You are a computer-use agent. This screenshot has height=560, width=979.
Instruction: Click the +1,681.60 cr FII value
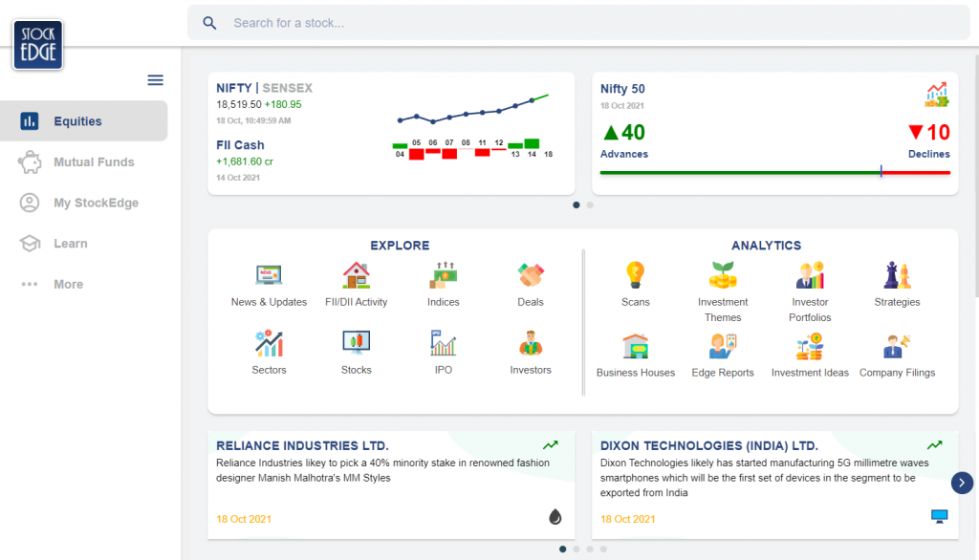(x=245, y=162)
